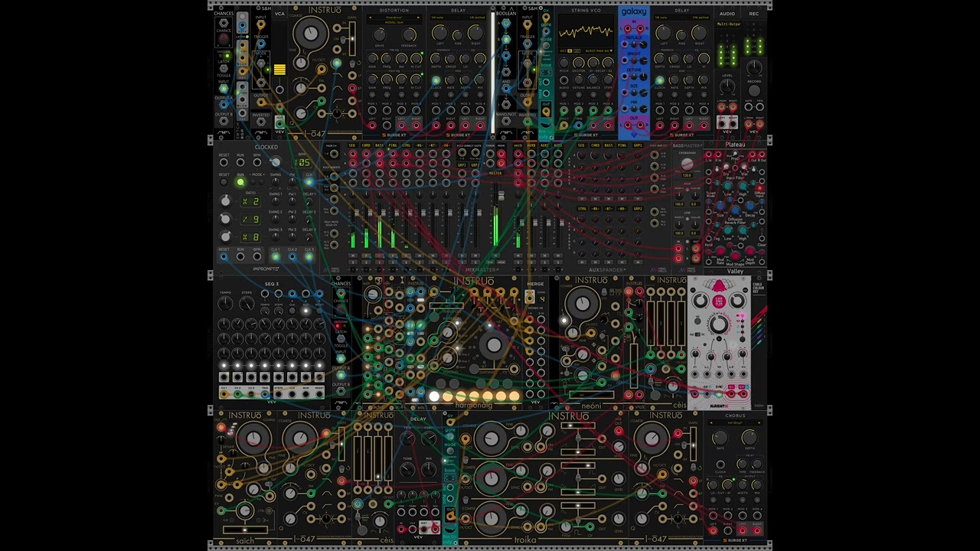Viewport: 980px width, 551px height.
Task: Select the GRP1 group label on MixMaster
Action: (462, 165)
